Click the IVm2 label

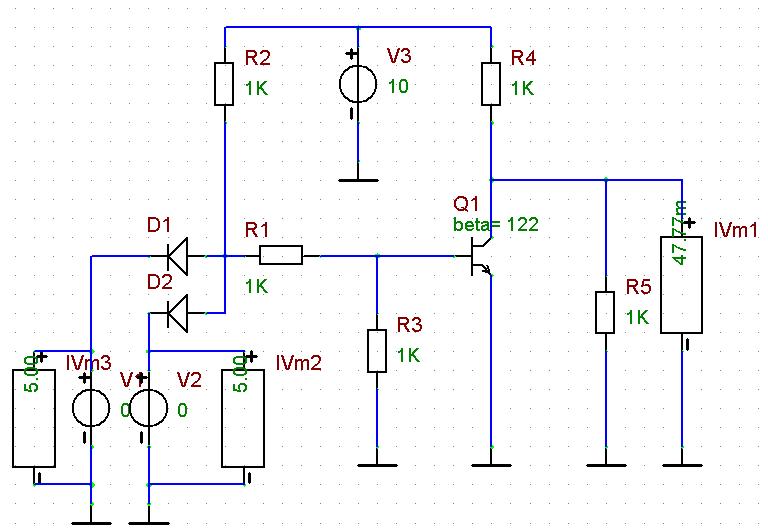299,363
